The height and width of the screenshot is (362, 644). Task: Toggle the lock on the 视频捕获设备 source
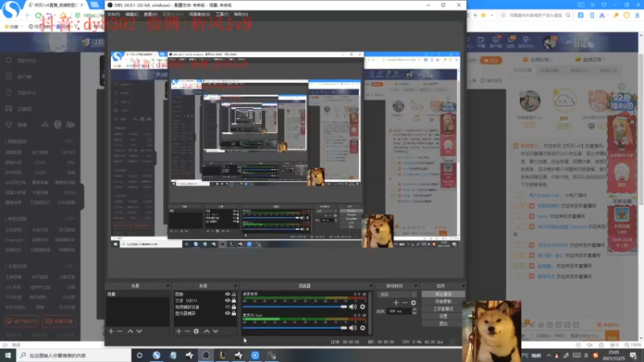[233, 306]
